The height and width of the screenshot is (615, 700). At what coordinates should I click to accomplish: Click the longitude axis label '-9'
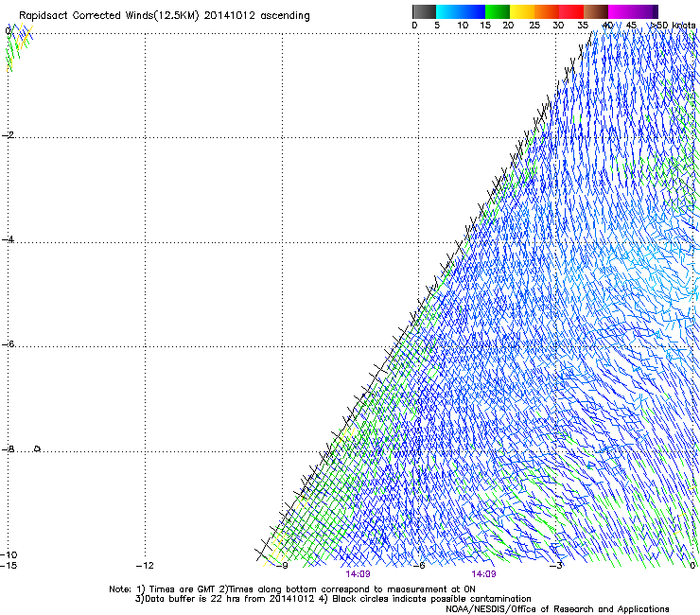point(282,566)
